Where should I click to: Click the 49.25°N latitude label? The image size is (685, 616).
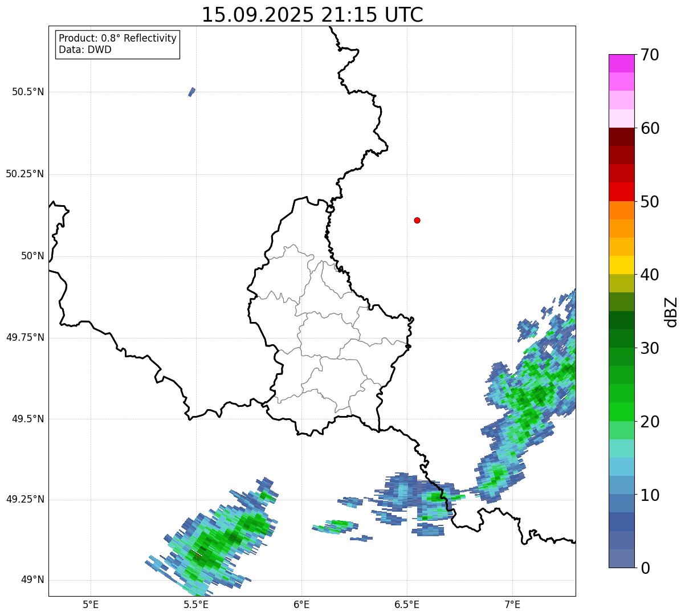[25, 499]
